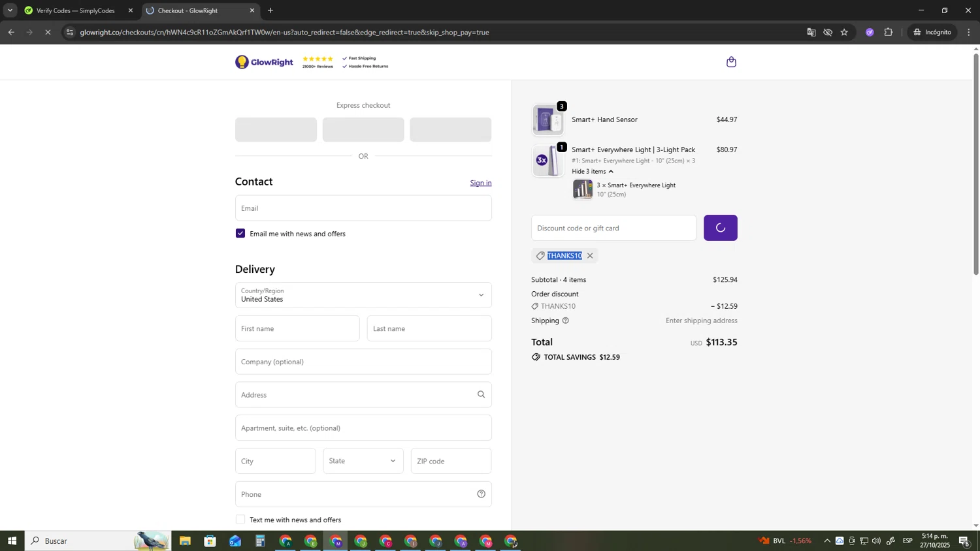Focus the Phone field

[363, 494]
